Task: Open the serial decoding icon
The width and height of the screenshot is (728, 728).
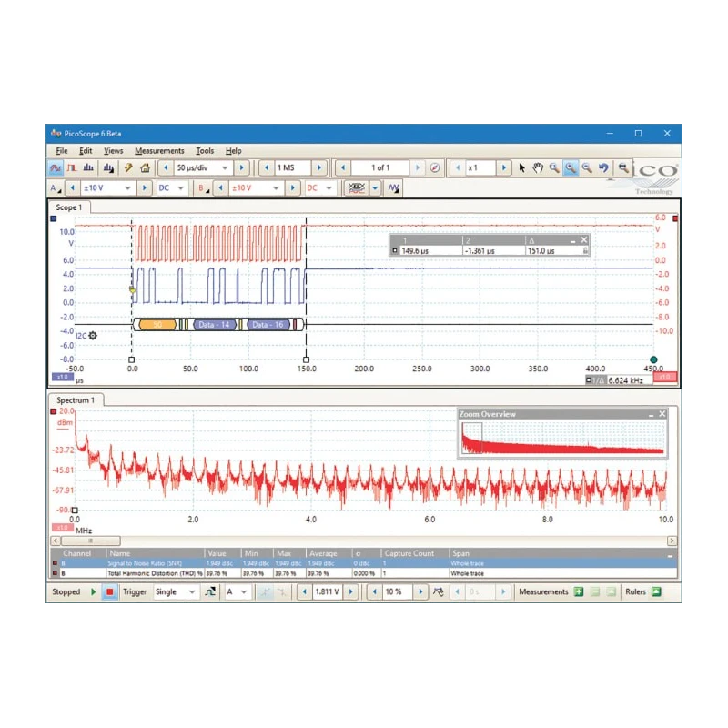Action: [x=357, y=188]
